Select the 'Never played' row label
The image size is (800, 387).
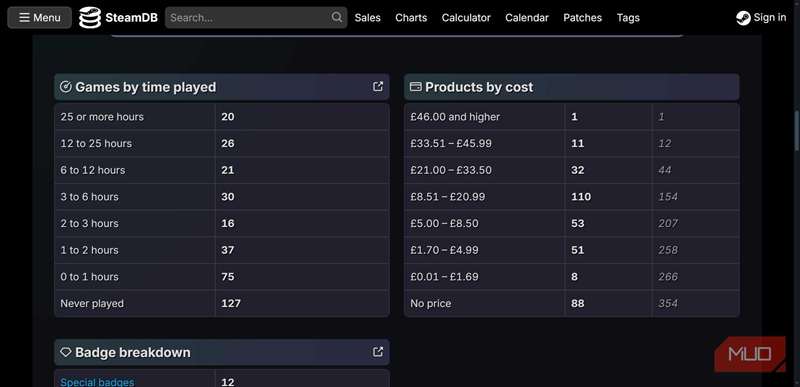pyautogui.click(x=92, y=303)
